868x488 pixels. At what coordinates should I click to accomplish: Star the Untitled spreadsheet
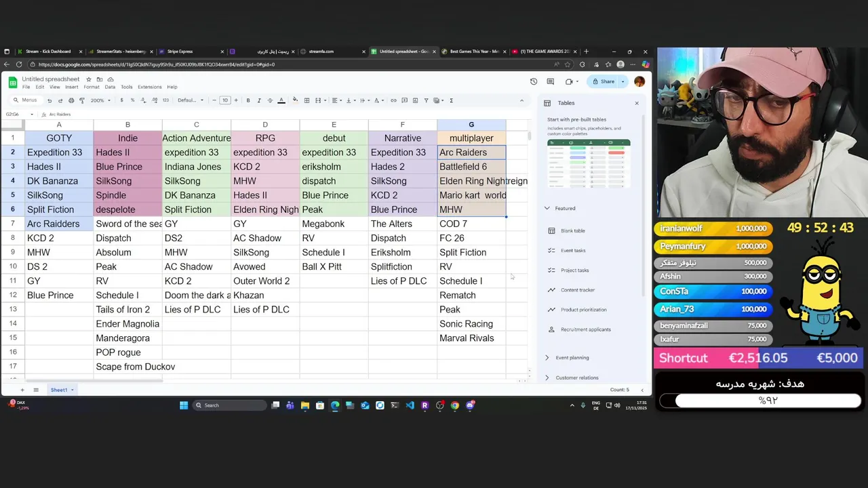[x=88, y=79]
